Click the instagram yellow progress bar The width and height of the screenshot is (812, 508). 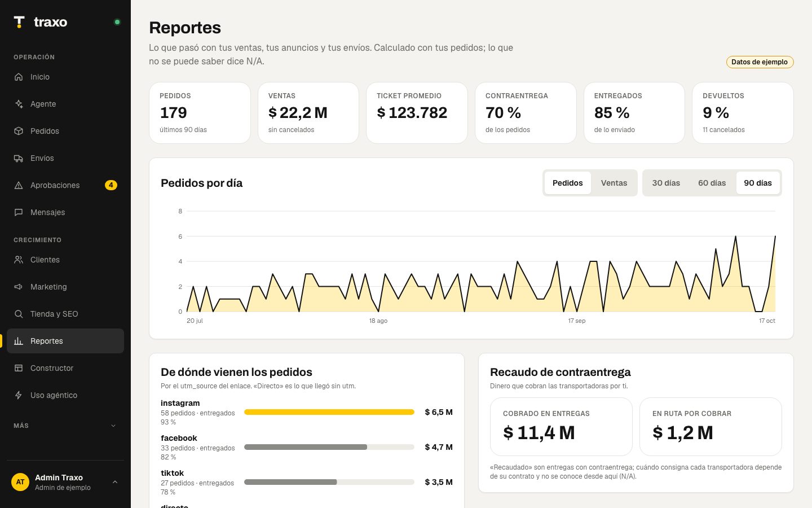(329, 412)
